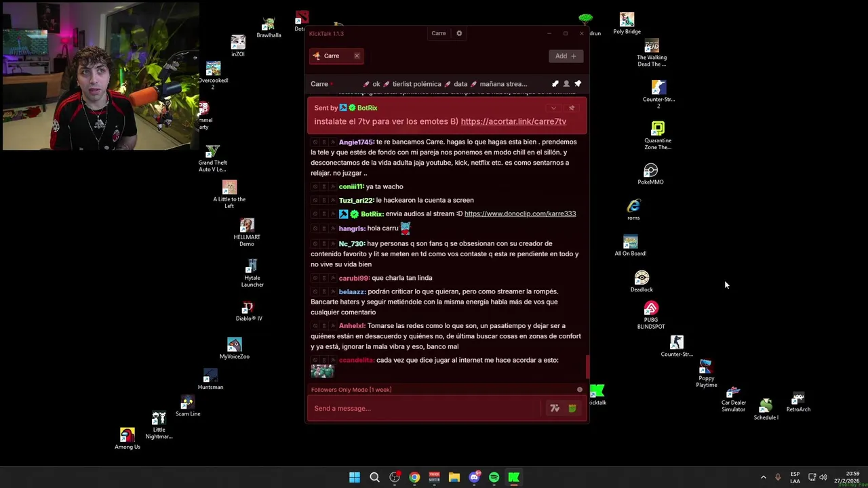Image resolution: width=868 pixels, height=488 pixels.
Task: Open Little Nightmares desktop icon
Action: point(159,426)
